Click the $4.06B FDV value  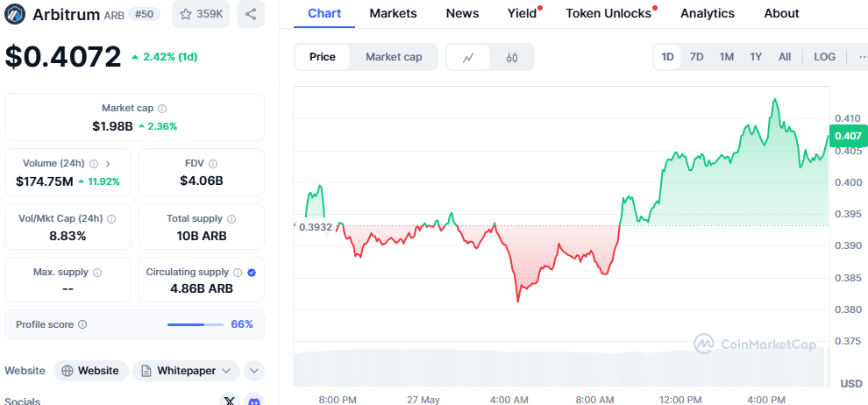(202, 181)
